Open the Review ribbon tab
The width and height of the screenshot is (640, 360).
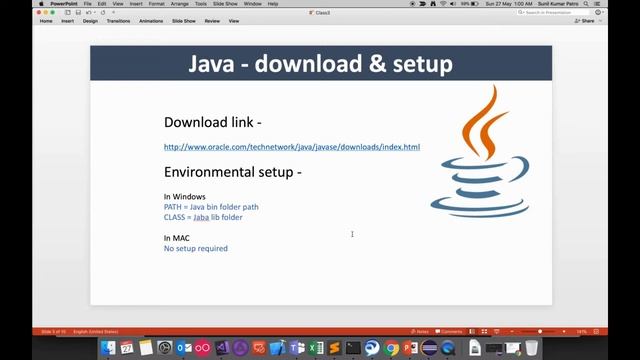212,21
